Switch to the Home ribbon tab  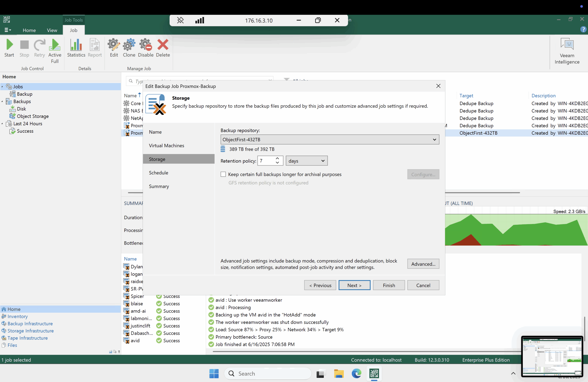pos(29,30)
